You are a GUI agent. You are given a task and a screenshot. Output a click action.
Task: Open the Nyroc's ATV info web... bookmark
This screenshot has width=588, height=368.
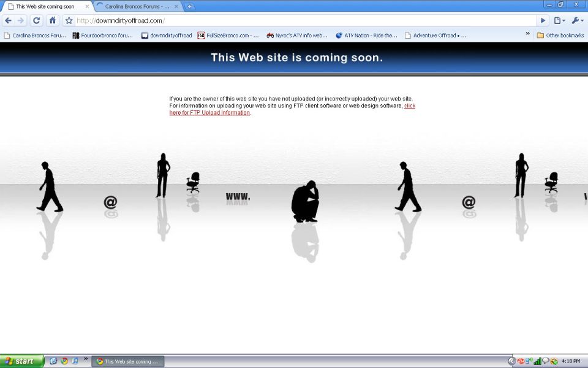pos(297,36)
